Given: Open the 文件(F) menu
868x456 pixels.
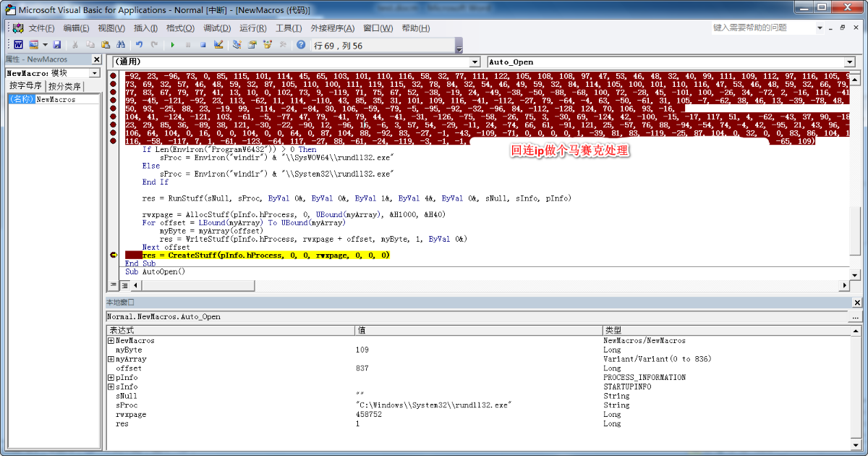Looking at the screenshot, I should pos(42,28).
